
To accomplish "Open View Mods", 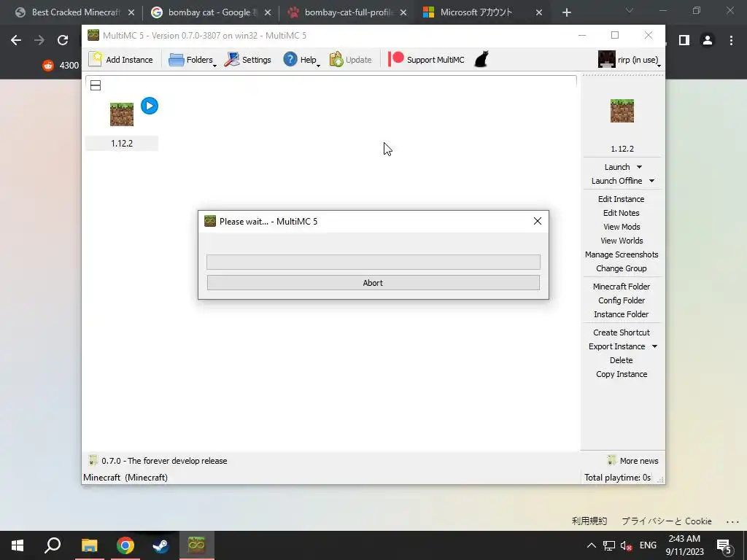I will click(x=622, y=227).
